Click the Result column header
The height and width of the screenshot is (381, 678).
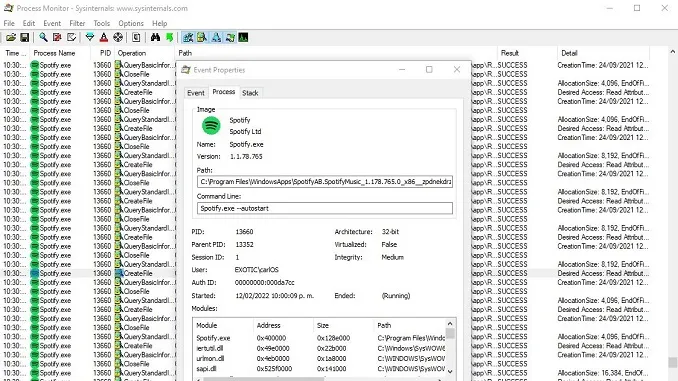pos(527,53)
